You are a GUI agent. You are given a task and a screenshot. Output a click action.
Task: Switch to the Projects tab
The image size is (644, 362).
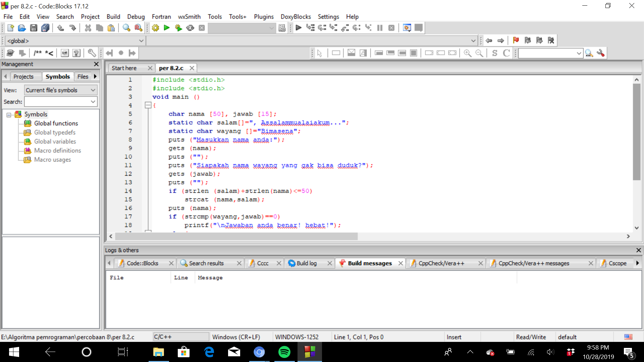click(23, 76)
